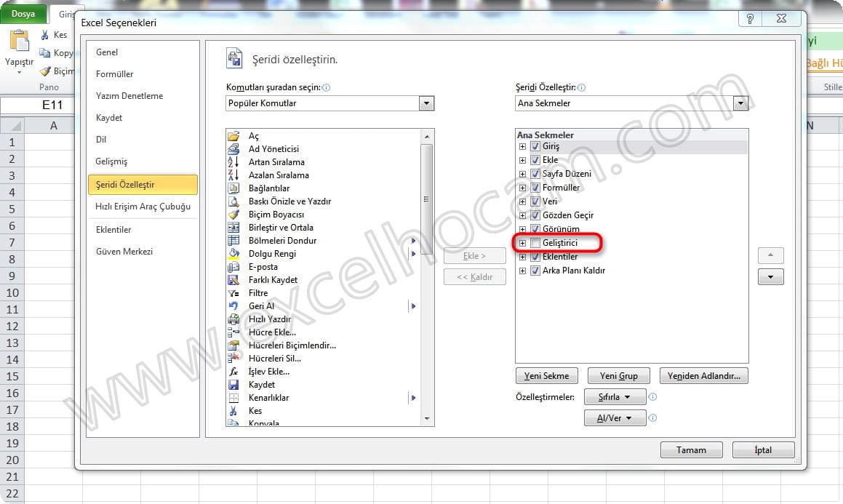Click the İptal button
This screenshot has height=504, width=843.
pos(764,449)
